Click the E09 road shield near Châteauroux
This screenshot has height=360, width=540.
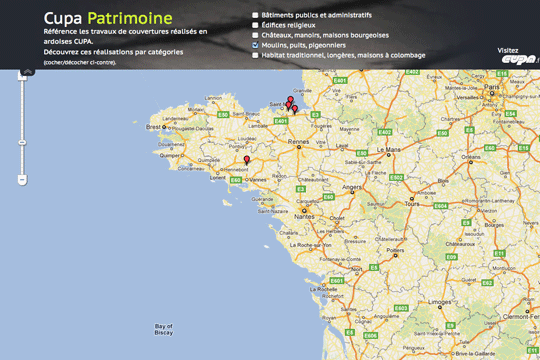(451, 257)
